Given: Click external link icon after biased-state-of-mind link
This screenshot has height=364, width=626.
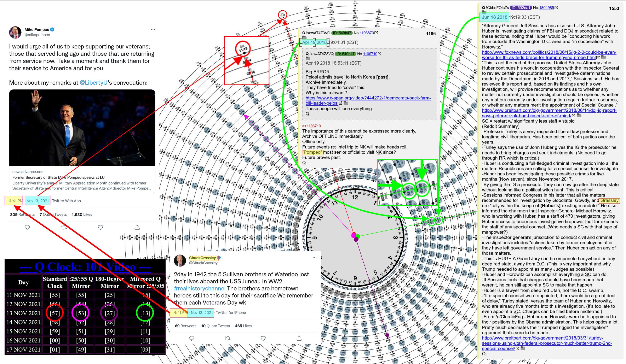Looking at the screenshot, I should pos(574,116).
